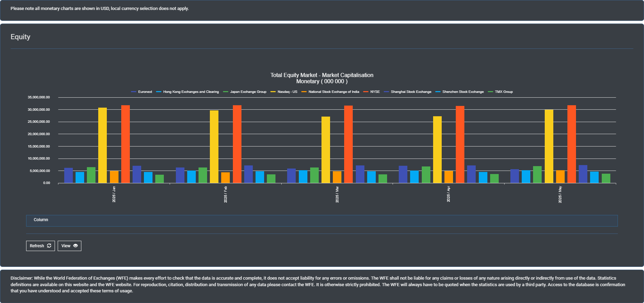This screenshot has width=644, height=303.
Task: Toggle National Stock Exchange of India legend entry
Action: [334, 92]
